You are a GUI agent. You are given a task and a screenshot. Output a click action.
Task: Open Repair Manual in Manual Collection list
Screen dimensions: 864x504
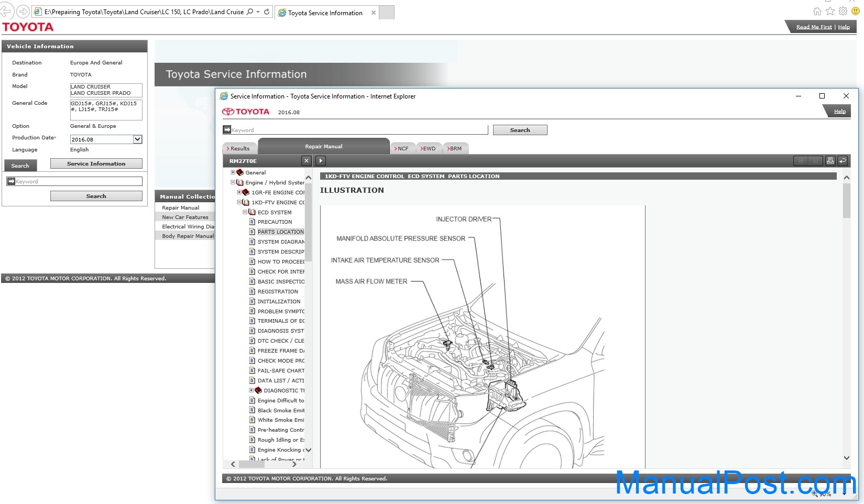[x=180, y=207]
